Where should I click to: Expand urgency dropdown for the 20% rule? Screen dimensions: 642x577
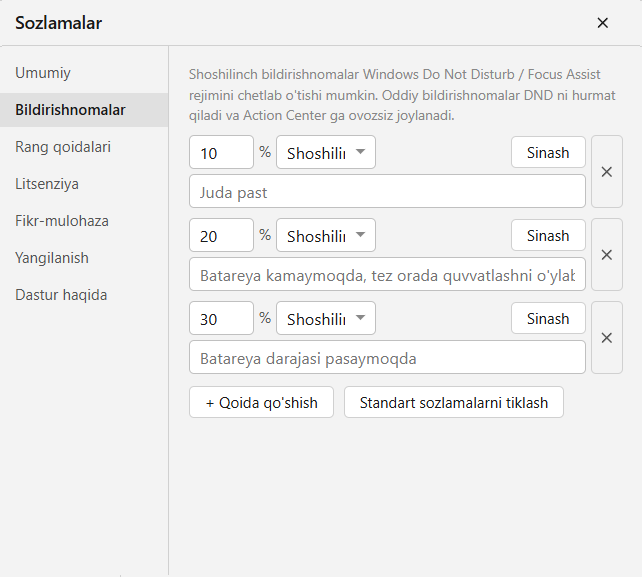tap(326, 235)
